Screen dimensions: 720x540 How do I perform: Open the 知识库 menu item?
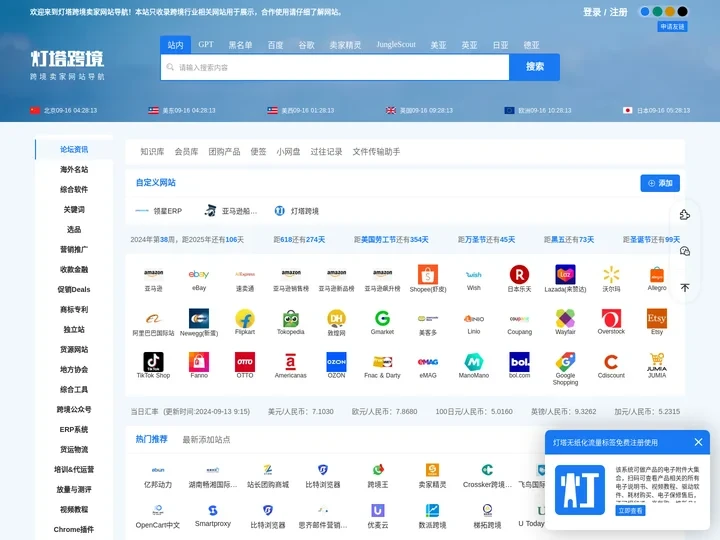(152, 152)
